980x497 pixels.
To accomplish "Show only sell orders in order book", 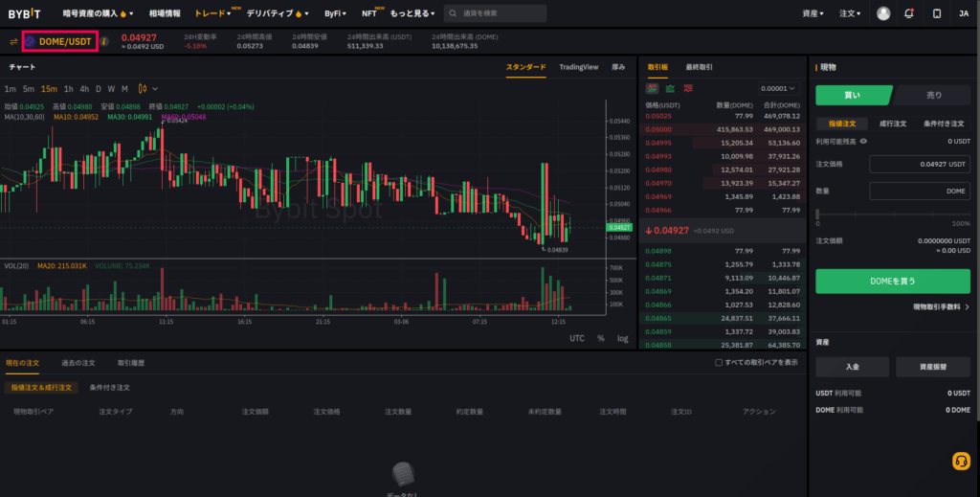I will tap(688, 88).
